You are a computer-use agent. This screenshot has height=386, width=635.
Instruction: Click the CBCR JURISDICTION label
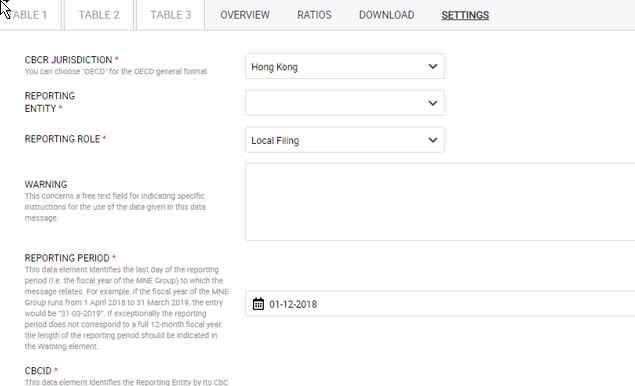pos(68,60)
